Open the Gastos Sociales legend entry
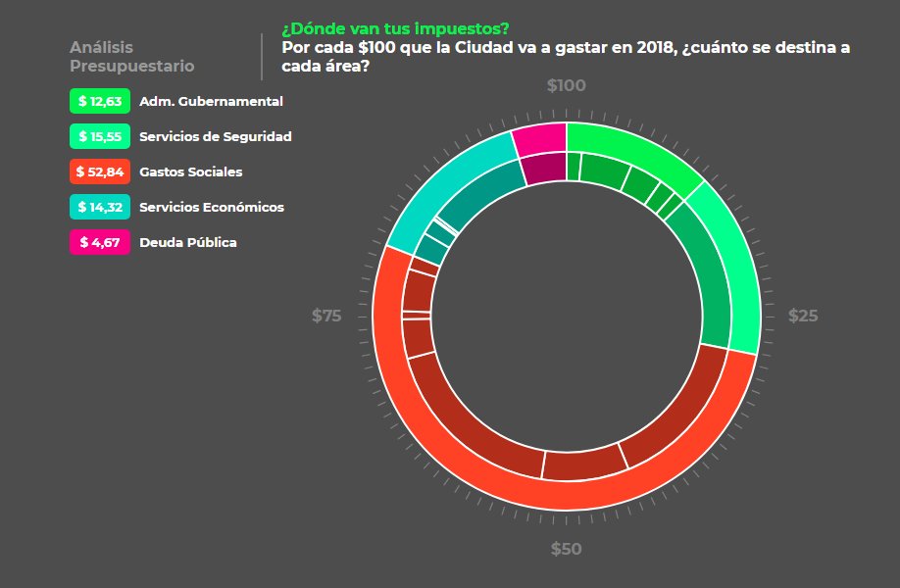 190,171
